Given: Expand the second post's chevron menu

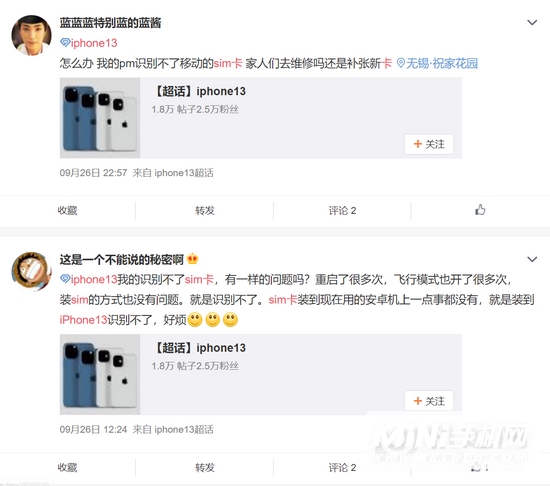Looking at the screenshot, I should point(532,259).
